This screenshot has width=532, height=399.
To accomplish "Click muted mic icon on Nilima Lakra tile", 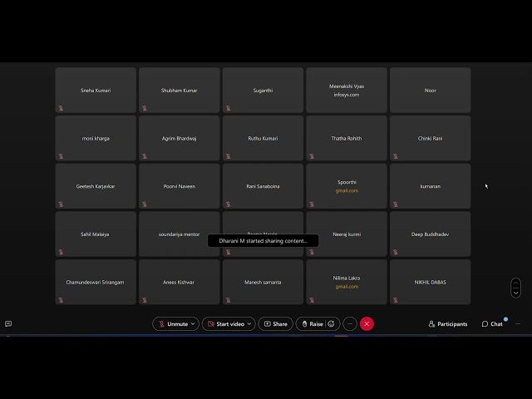I will 312,300.
